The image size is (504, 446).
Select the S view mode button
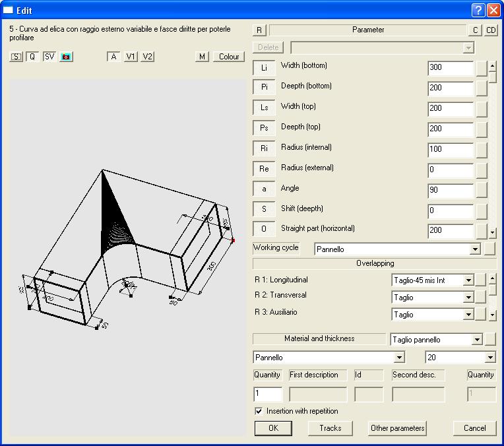[x=16, y=57]
